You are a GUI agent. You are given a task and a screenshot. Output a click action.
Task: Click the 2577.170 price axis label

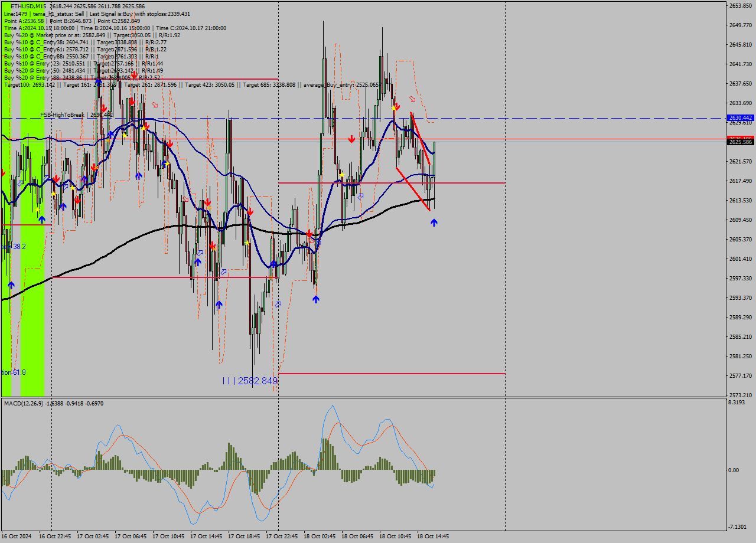click(x=740, y=376)
